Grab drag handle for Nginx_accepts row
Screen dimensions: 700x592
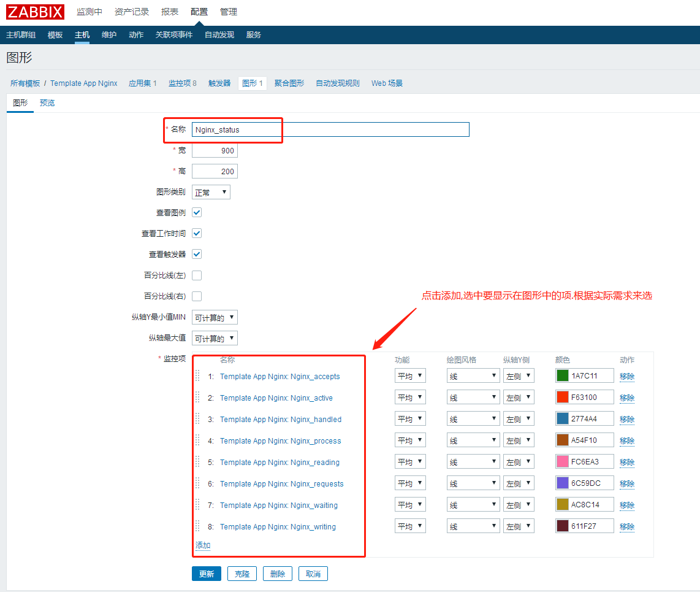pos(197,376)
